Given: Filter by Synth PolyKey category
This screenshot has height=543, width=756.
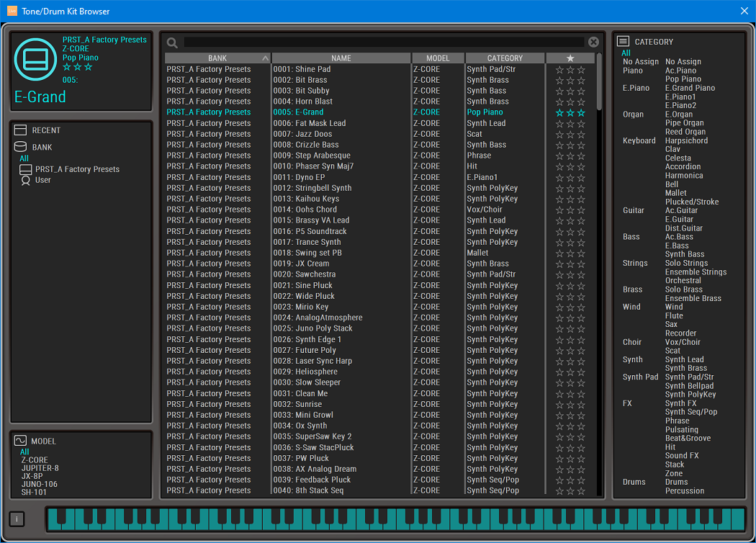Looking at the screenshot, I should [x=690, y=395].
